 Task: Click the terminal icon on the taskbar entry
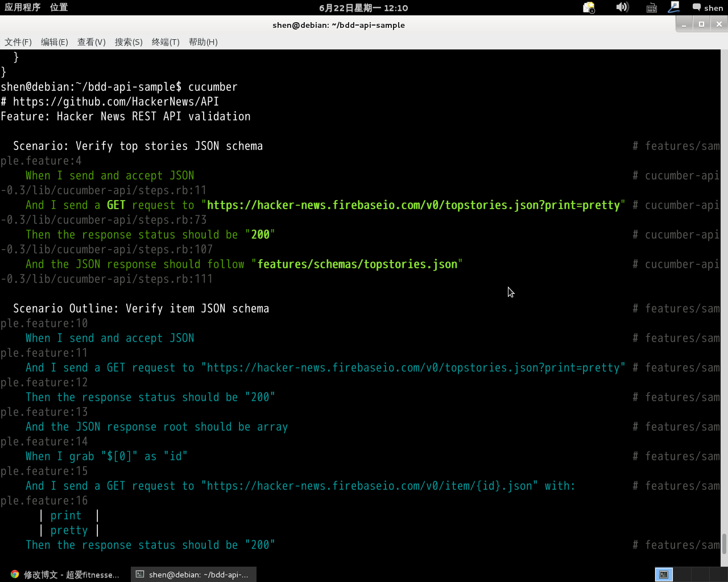[x=139, y=574]
